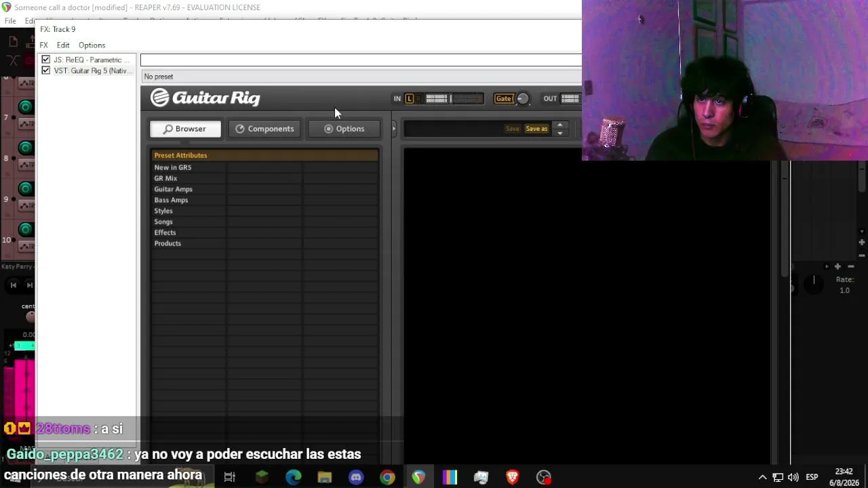Viewport: 868px width, 488px height.
Task: Open the 'No preset' preset dropdown
Action: 361,77
